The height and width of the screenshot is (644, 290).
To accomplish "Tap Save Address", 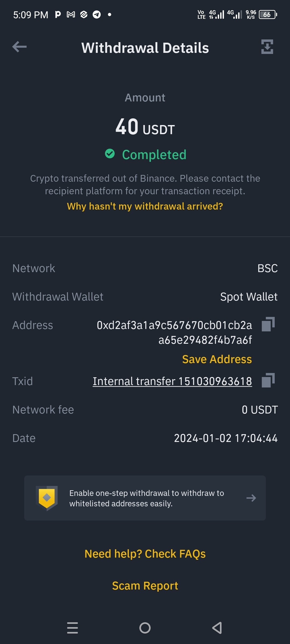I will [x=217, y=359].
